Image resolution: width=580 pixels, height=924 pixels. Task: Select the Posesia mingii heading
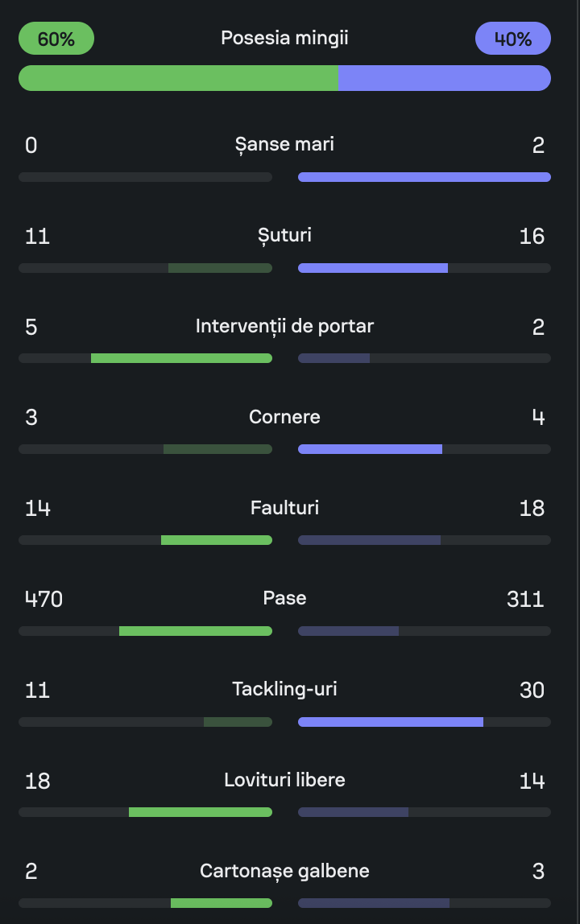284,38
